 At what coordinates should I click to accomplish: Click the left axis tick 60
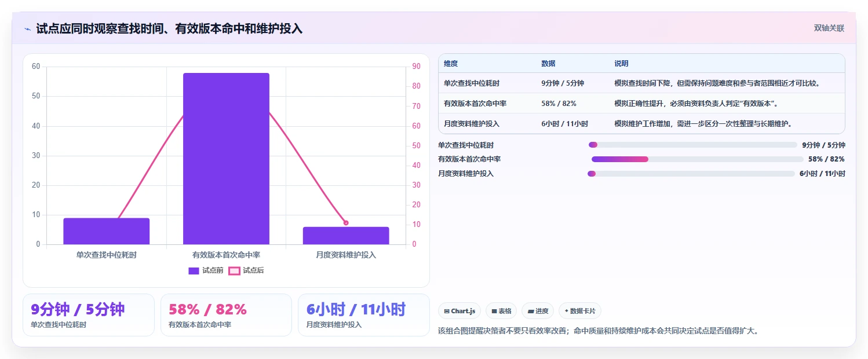tap(36, 67)
